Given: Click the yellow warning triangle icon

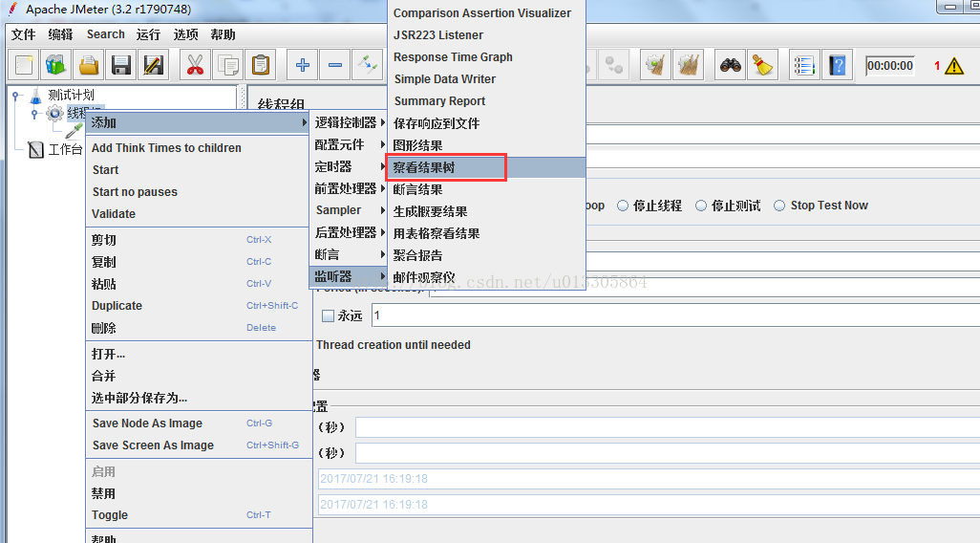Looking at the screenshot, I should click(x=954, y=66).
